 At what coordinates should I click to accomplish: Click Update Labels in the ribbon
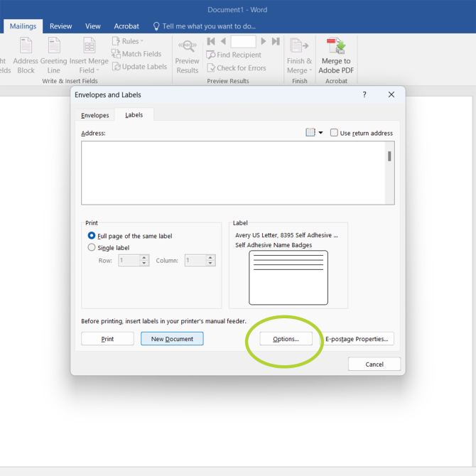pyautogui.click(x=139, y=67)
